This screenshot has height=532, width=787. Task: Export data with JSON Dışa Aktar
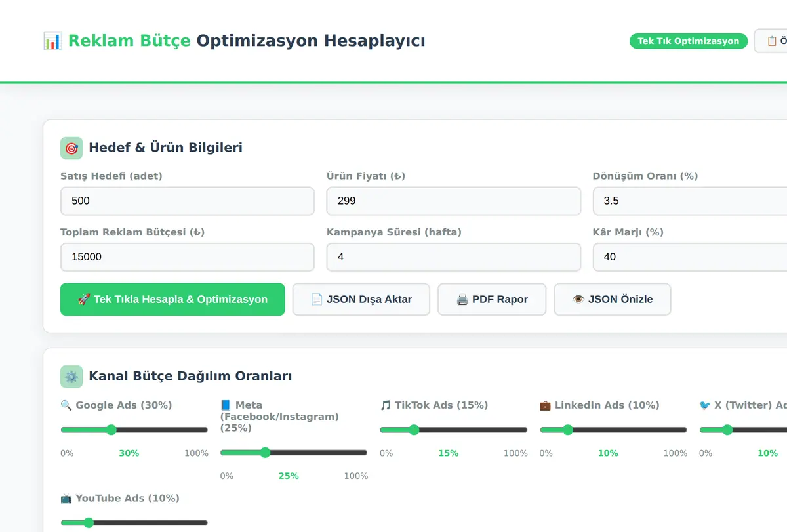361,299
